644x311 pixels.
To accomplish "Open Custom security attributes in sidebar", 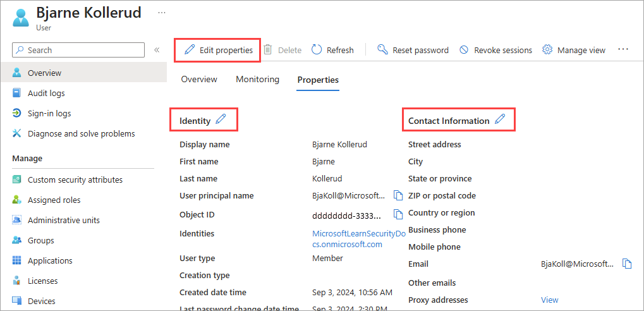I will click(x=75, y=180).
